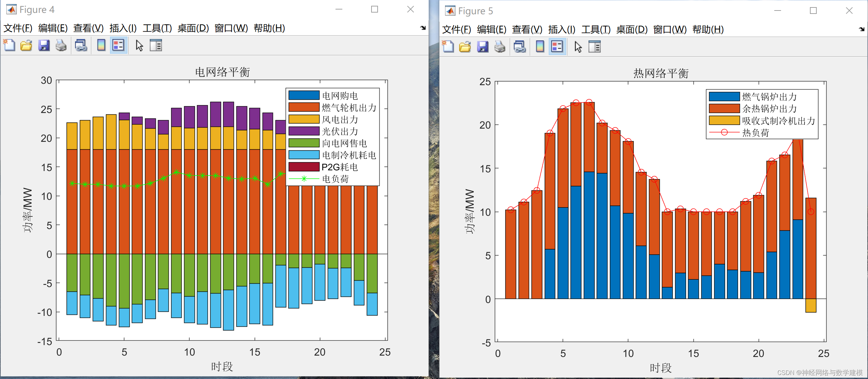Expand toolbar dock arrow in Figure 4

[423, 28]
